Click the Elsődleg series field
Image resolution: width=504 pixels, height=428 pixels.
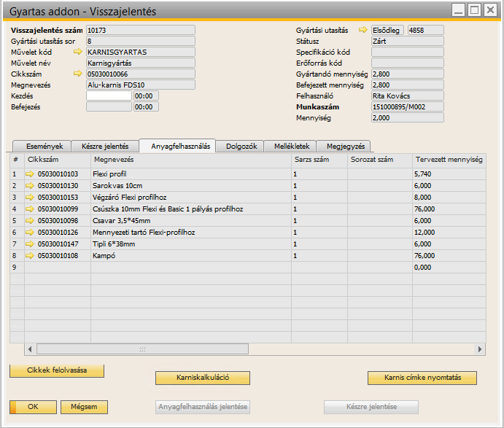coord(387,30)
